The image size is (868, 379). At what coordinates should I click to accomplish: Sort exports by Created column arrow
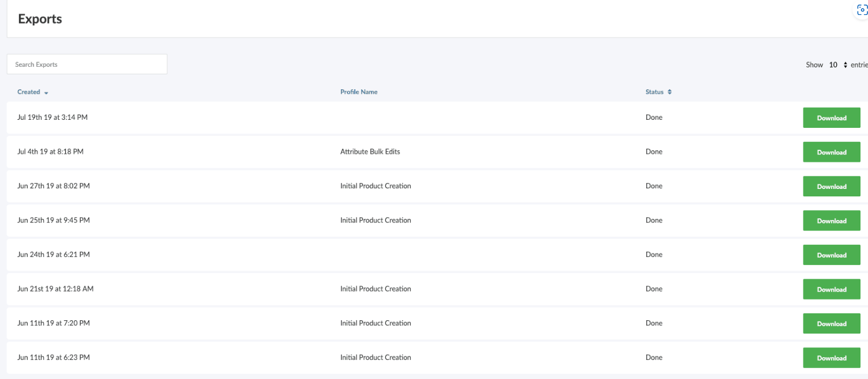tap(46, 93)
